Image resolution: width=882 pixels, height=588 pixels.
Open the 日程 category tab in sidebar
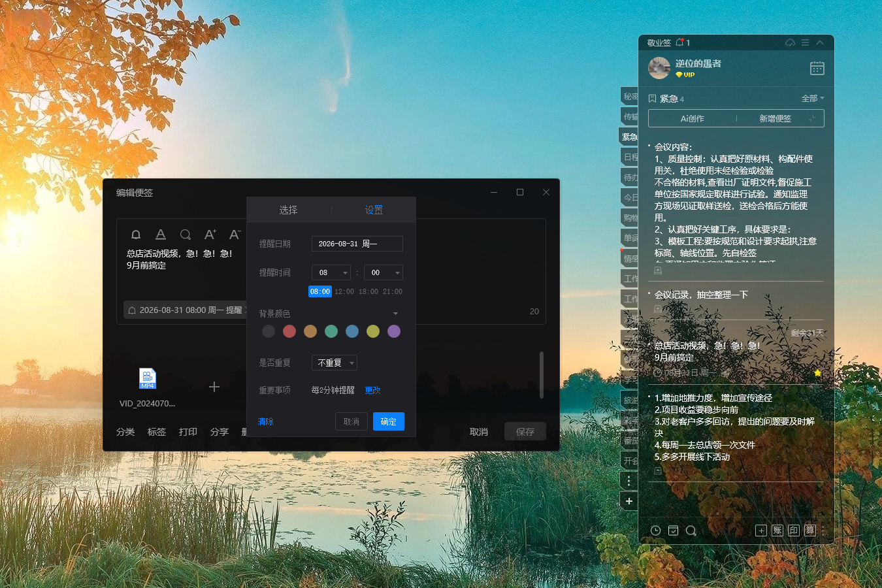[x=629, y=157]
